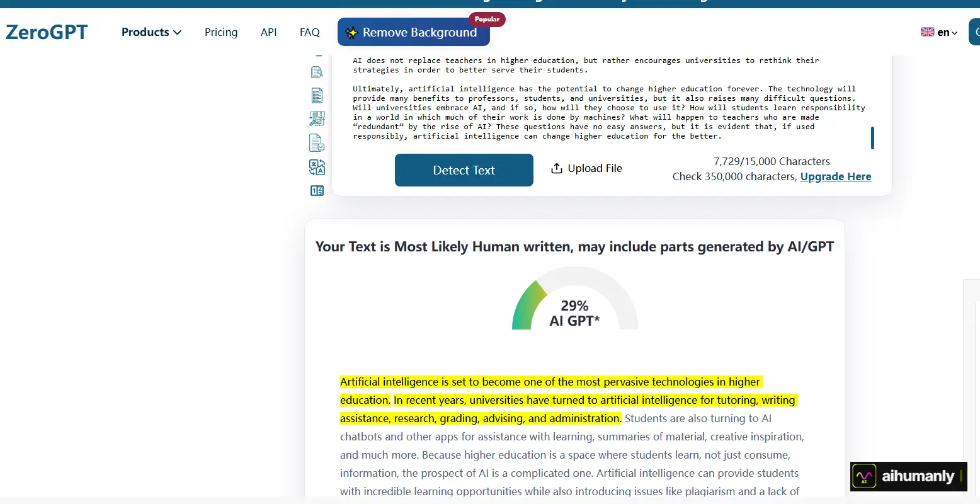This screenshot has width=980, height=504.
Task: Click the aihumanly logo badge
Action: point(908,476)
